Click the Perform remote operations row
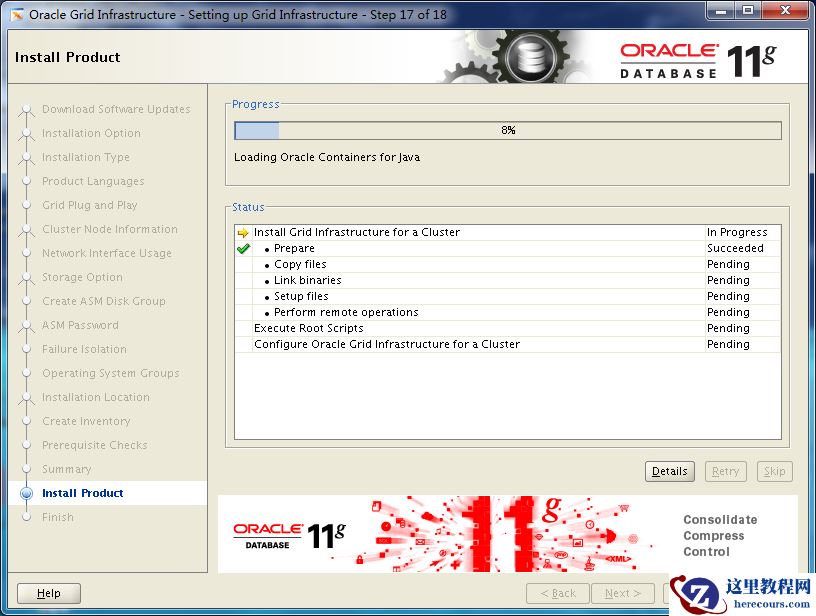The width and height of the screenshot is (816, 616). tap(508, 313)
